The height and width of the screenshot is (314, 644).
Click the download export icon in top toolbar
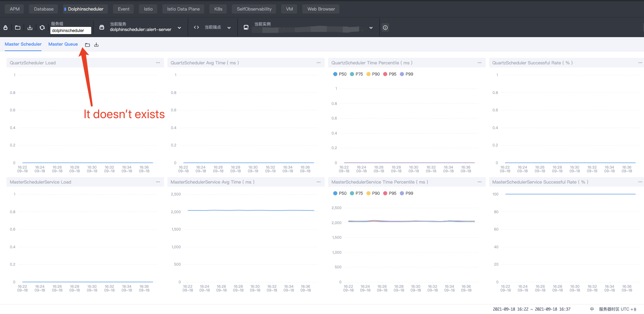coord(30,28)
